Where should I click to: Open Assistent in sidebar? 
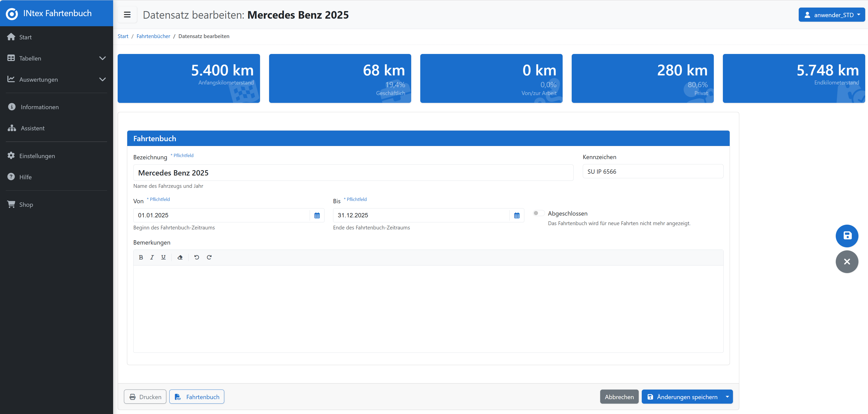(32, 128)
